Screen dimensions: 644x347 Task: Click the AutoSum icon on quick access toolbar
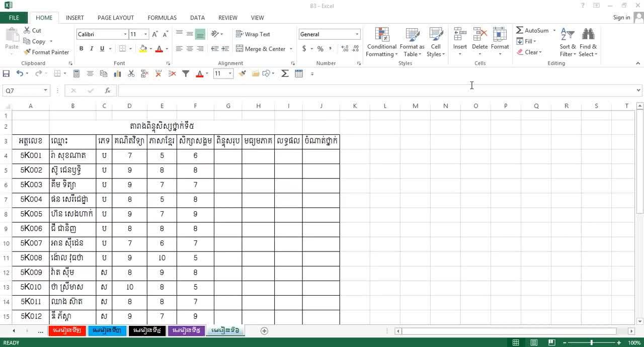click(284, 73)
